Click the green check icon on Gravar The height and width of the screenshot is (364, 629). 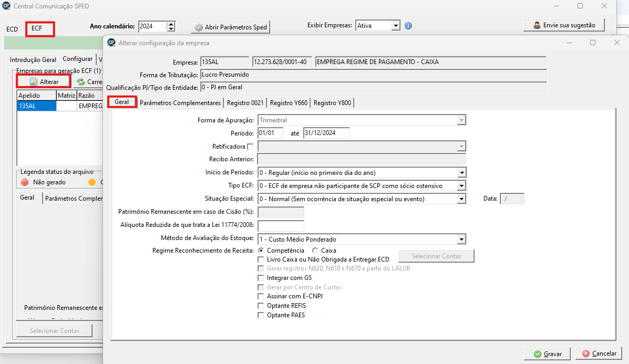pyautogui.click(x=537, y=354)
